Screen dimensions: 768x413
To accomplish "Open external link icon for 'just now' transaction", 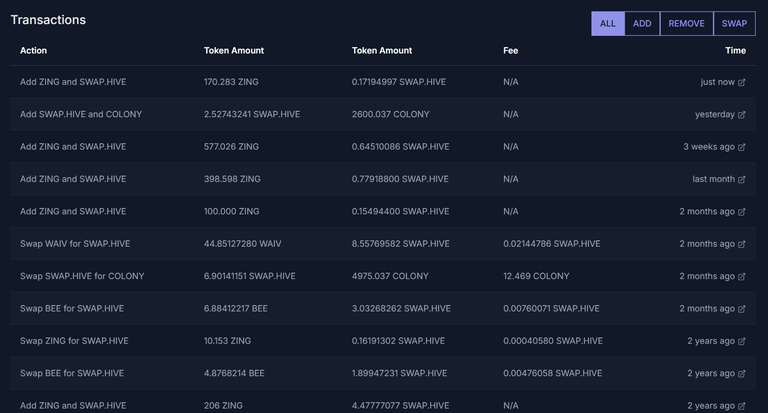I will pyautogui.click(x=742, y=82).
